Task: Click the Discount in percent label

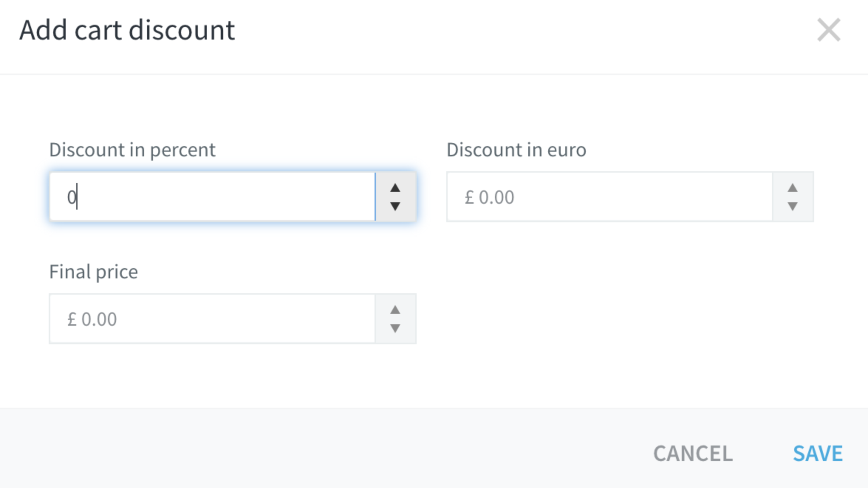Action: point(132,150)
